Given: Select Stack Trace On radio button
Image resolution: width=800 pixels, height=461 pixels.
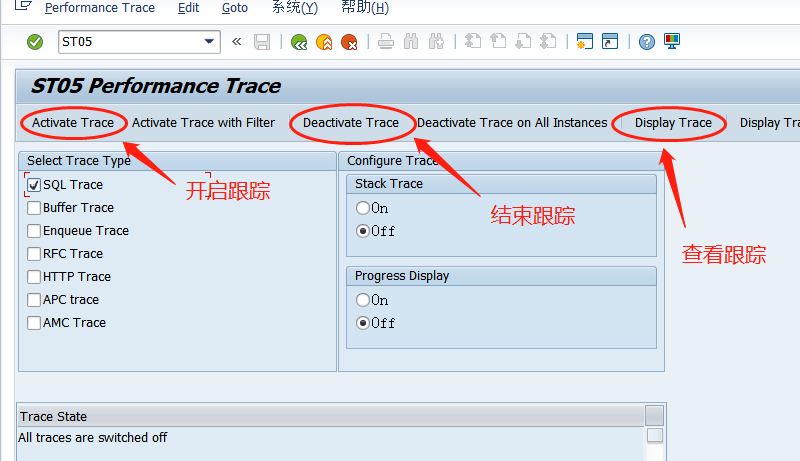Looking at the screenshot, I should [363, 208].
